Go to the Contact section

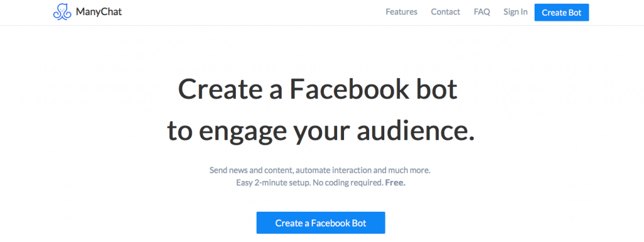tap(445, 12)
